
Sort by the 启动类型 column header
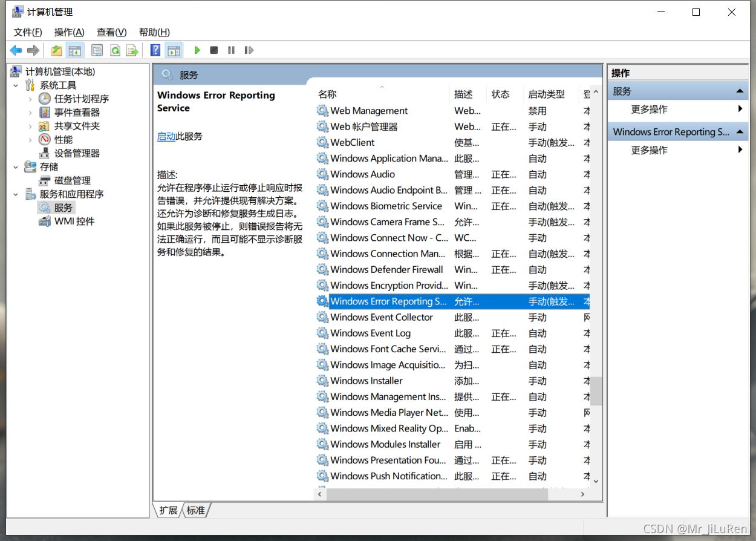(547, 94)
